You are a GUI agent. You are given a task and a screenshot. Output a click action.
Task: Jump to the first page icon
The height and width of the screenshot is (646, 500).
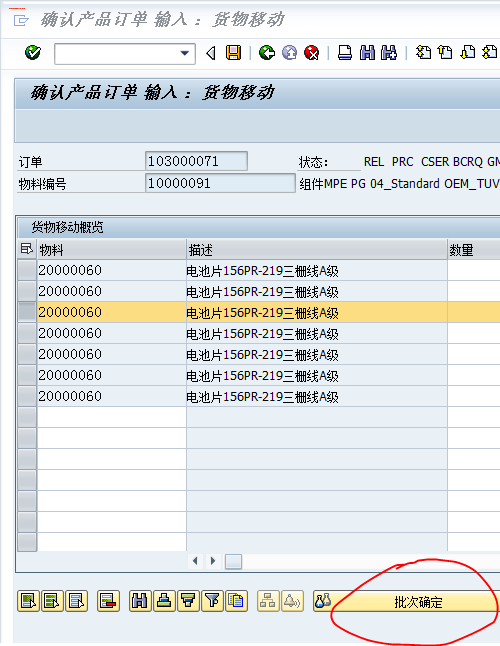pyautogui.click(x=423, y=53)
